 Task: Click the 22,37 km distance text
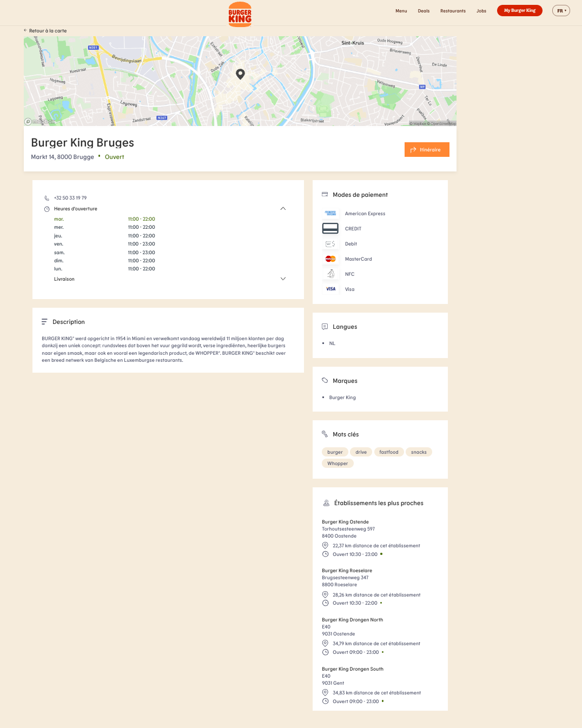point(376,546)
